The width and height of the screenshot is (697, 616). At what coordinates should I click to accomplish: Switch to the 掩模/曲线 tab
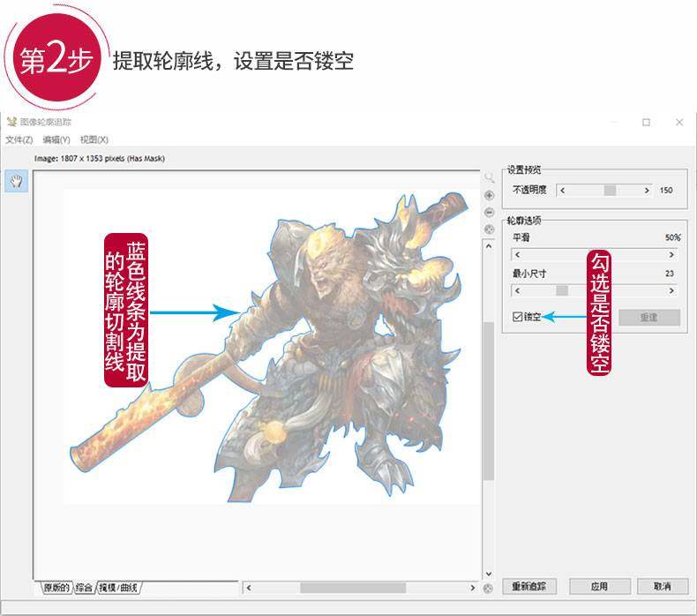pos(118,588)
